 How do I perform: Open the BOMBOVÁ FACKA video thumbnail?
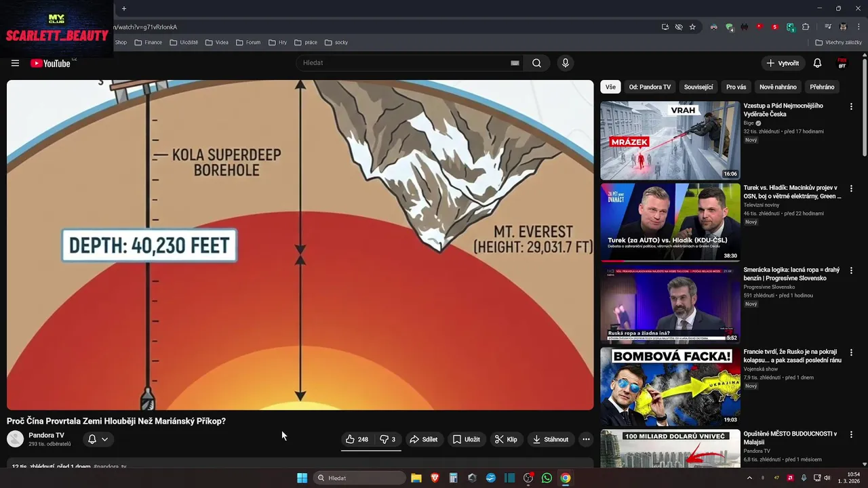click(x=670, y=386)
